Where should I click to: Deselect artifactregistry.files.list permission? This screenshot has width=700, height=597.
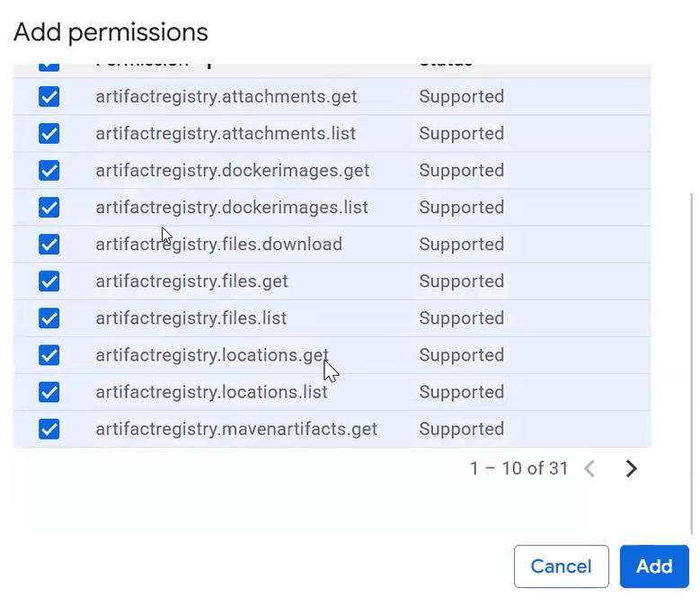tap(49, 318)
